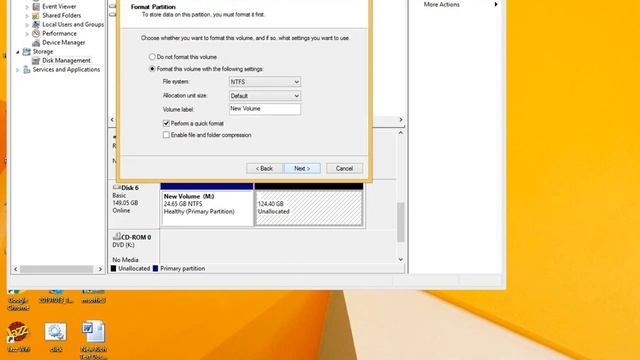Click the Disk 6 header label
Viewport: 640px width, 360px height.
pyautogui.click(x=130, y=188)
